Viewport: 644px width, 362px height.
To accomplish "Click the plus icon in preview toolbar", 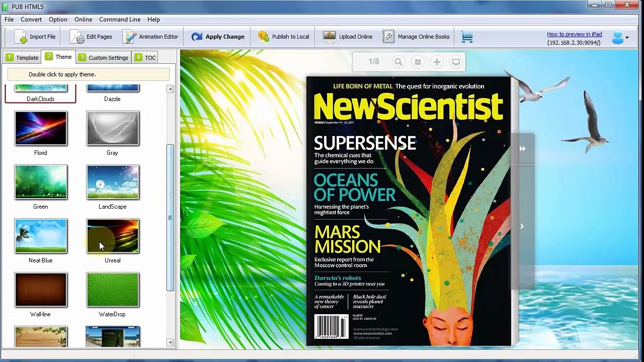I will [437, 62].
